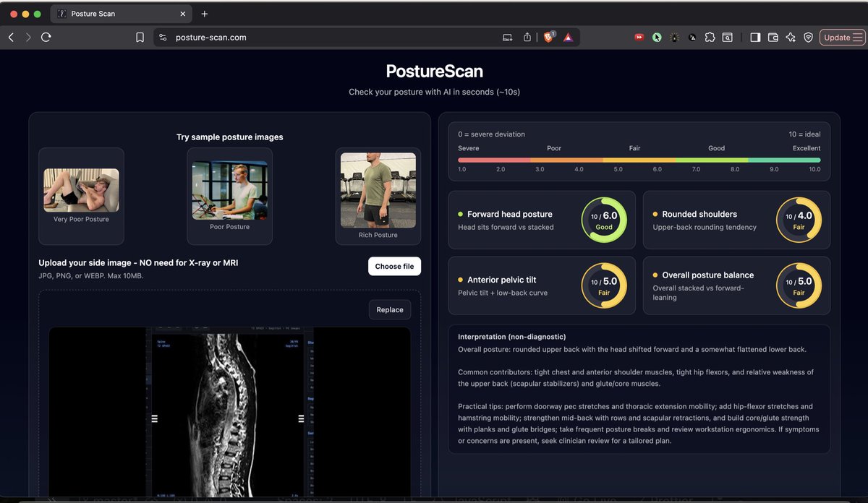868x503 pixels.
Task: Click the install app icon in address bar
Action: point(508,38)
